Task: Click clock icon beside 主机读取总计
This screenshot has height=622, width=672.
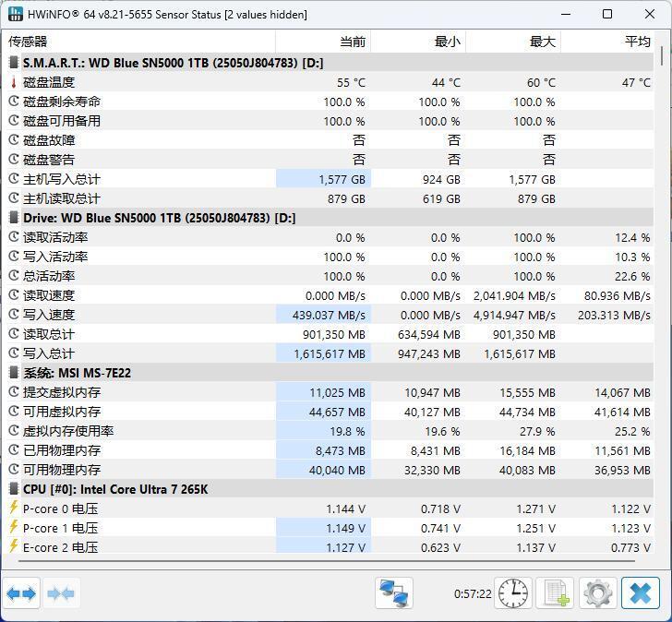Action: pyautogui.click(x=14, y=198)
